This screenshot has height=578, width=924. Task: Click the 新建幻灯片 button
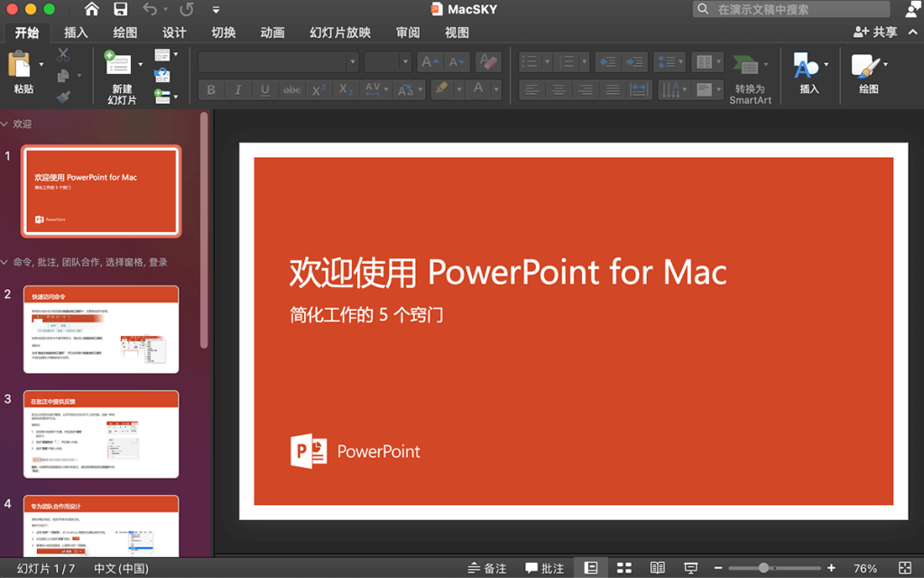(x=121, y=77)
